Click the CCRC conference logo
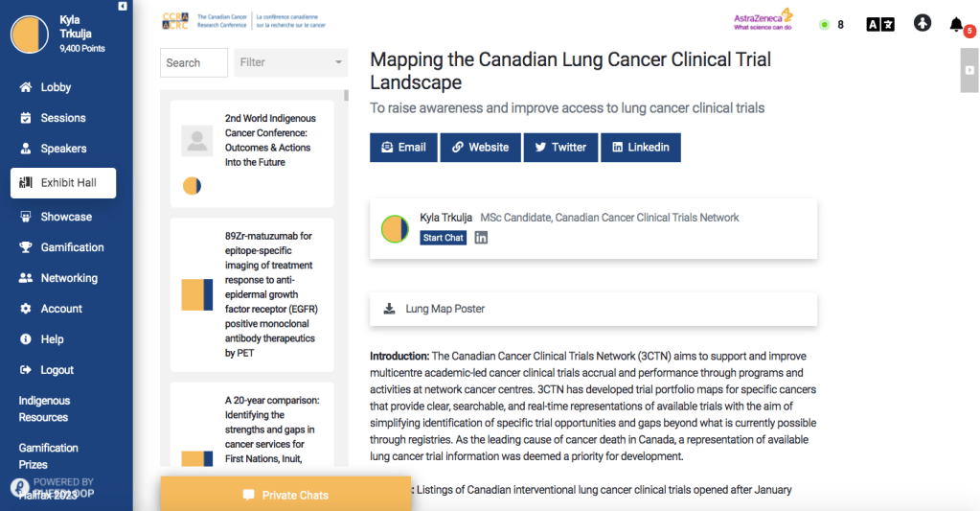The image size is (980, 511). pyautogui.click(x=243, y=21)
